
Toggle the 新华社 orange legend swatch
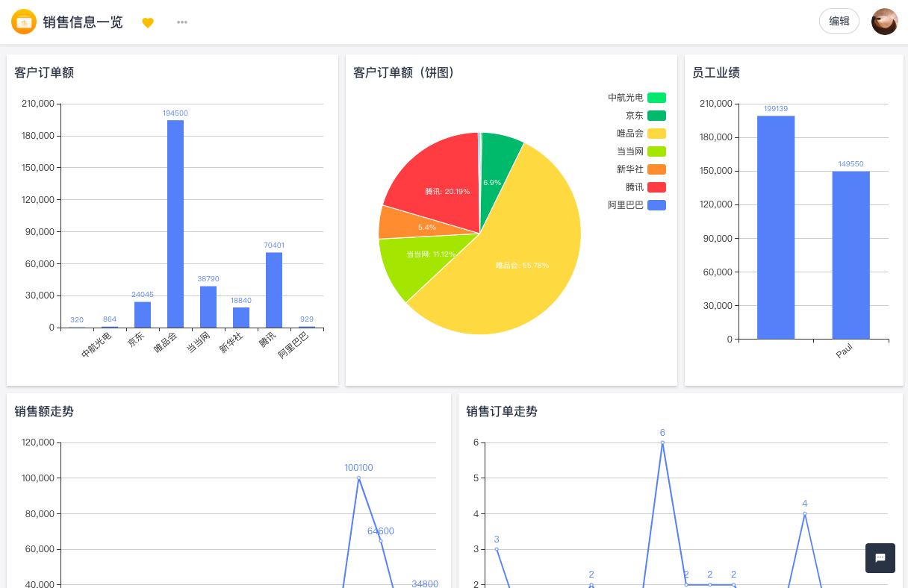[656, 169]
